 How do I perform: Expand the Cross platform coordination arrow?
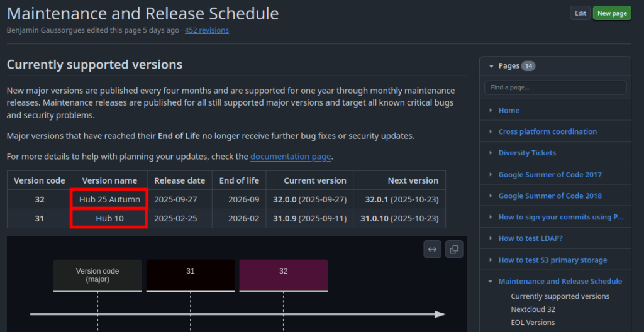pyautogui.click(x=491, y=132)
